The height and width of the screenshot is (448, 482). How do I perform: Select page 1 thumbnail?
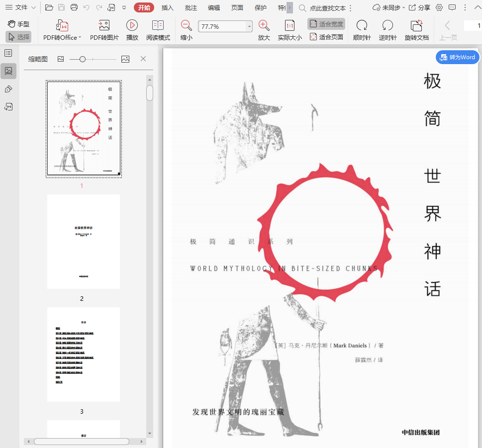[84, 129]
